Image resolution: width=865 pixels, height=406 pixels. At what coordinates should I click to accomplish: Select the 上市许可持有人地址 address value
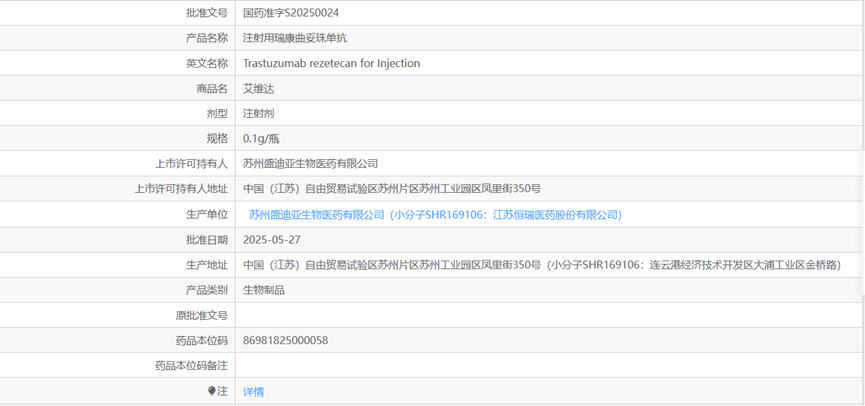[392, 189]
